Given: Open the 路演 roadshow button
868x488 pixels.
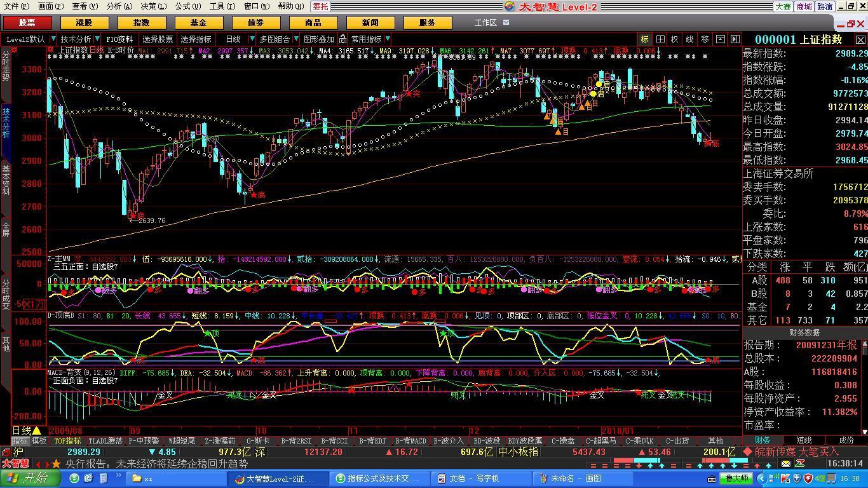Looking at the screenshot, I should 825,6.
